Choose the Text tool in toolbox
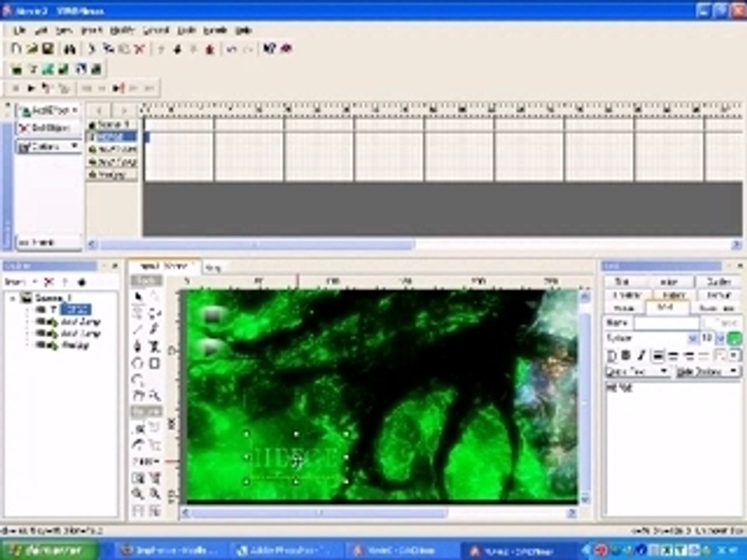747x560 pixels. [x=154, y=346]
